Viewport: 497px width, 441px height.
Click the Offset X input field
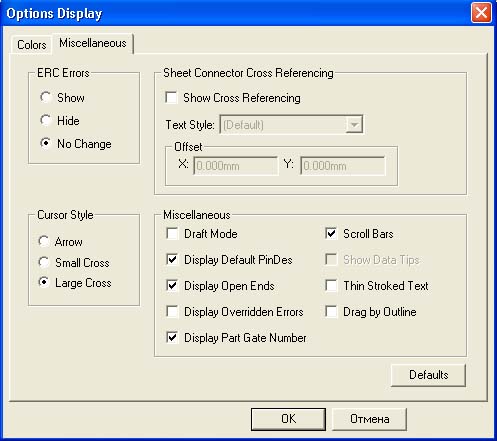[236, 166]
